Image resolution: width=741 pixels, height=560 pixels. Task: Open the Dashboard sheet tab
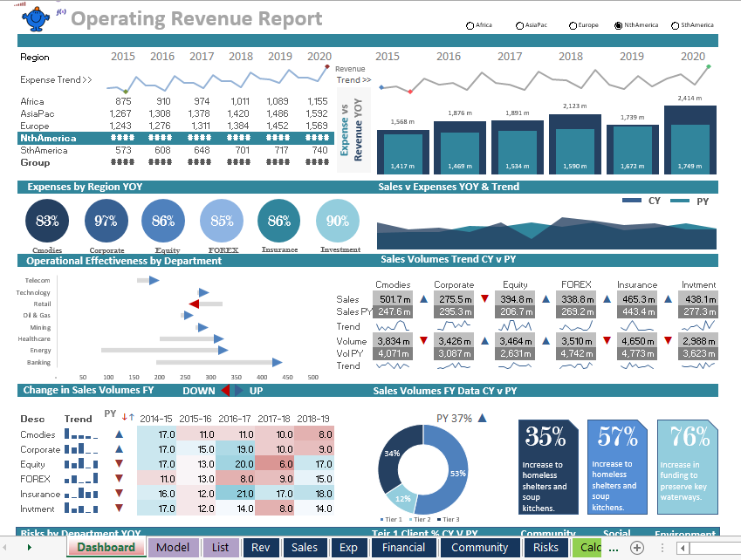tap(106, 547)
